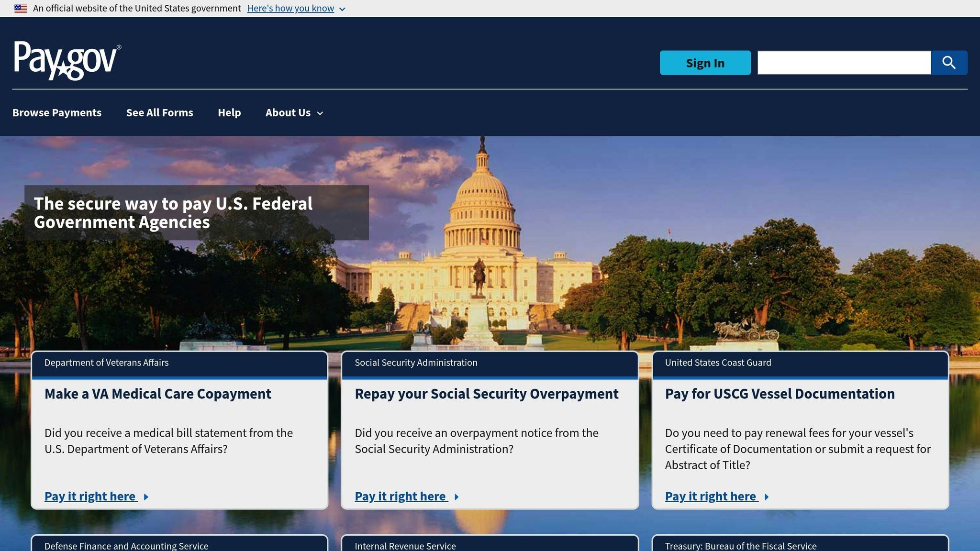The width and height of the screenshot is (980, 551).
Task: Open the Help navigation item
Action: (229, 112)
